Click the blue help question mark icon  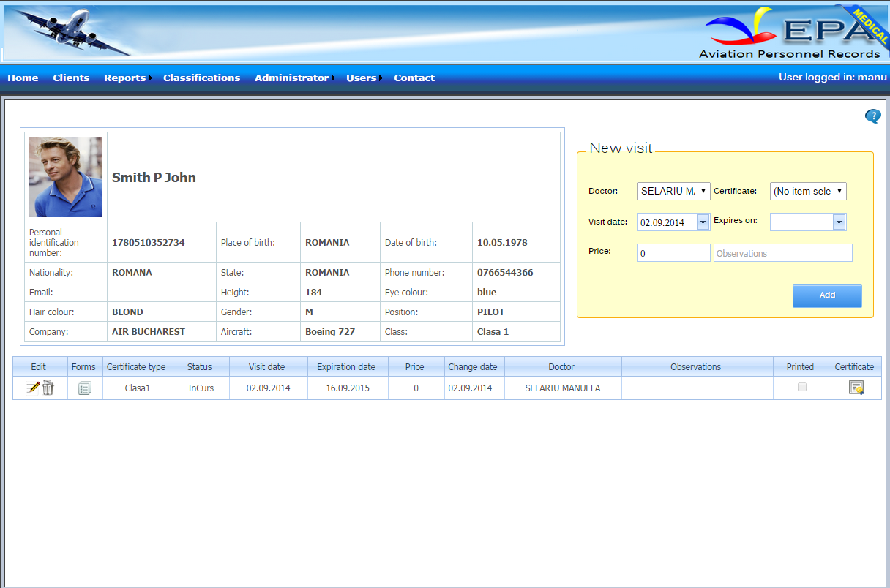point(872,116)
